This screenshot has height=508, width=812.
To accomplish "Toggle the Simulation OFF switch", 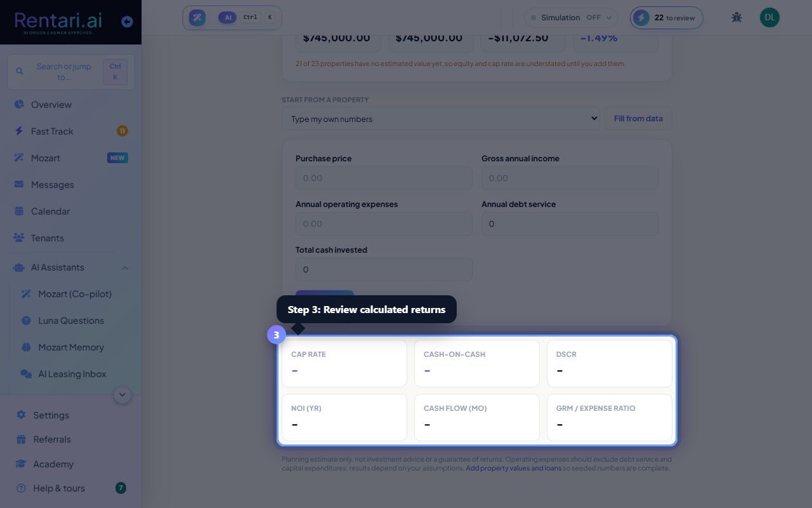I will click(571, 18).
